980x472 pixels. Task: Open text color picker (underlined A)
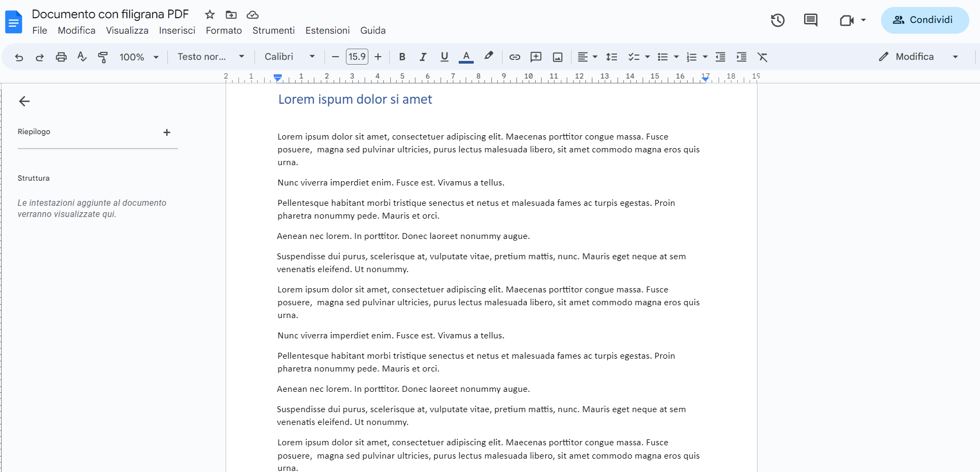(x=466, y=57)
